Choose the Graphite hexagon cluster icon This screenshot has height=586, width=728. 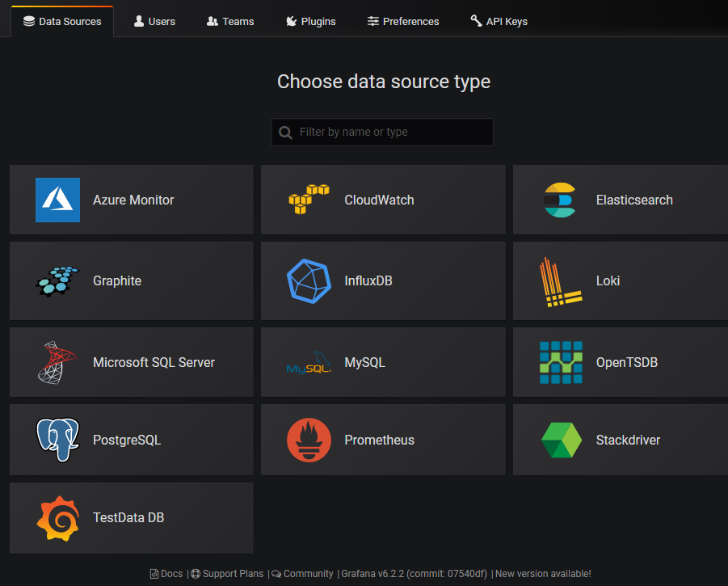point(57,280)
